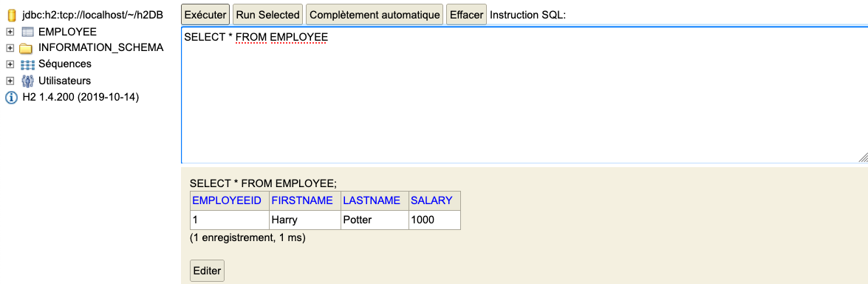Select the Utilisateurs label in tree
Image resolution: width=868 pixels, height=284 pixels.
pyautogui.click(x=65, y=81)
